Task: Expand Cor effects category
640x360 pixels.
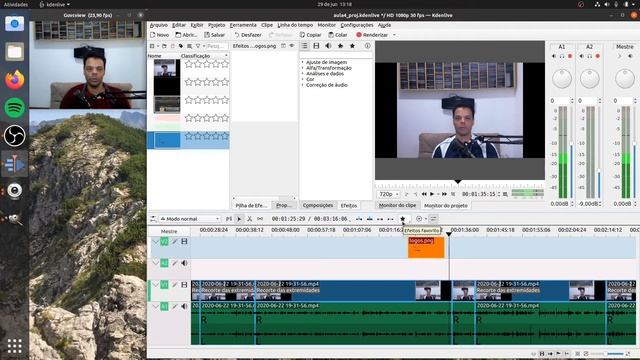Action: 303,79
